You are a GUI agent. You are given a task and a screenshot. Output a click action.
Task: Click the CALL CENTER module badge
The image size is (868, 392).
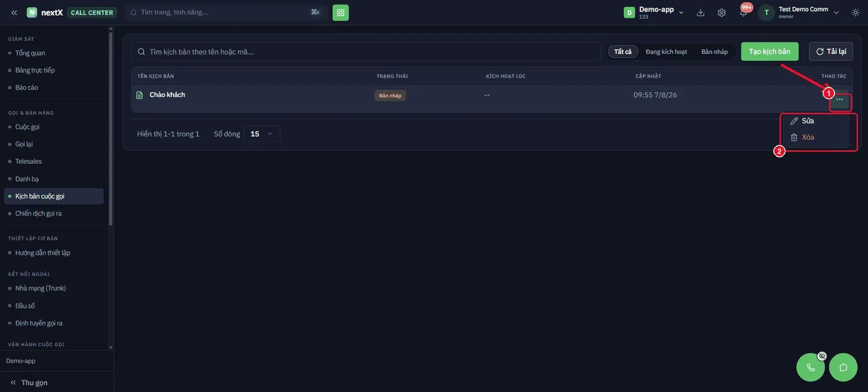tap(92, 12)
